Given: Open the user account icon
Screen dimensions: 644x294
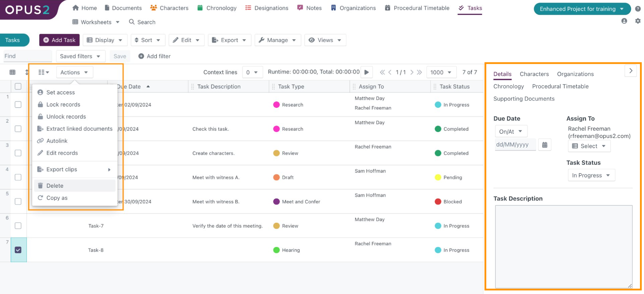Looking at the screenshot, I should [x=624, y=21].
